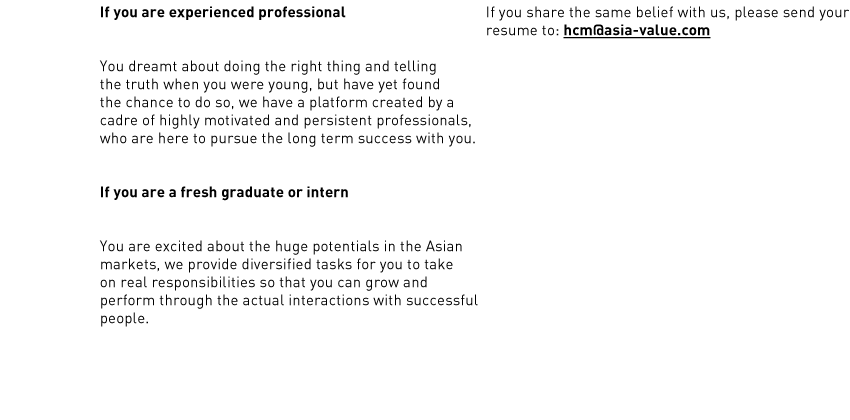Click the line starting 'You are excited about'

pos(281,247)
